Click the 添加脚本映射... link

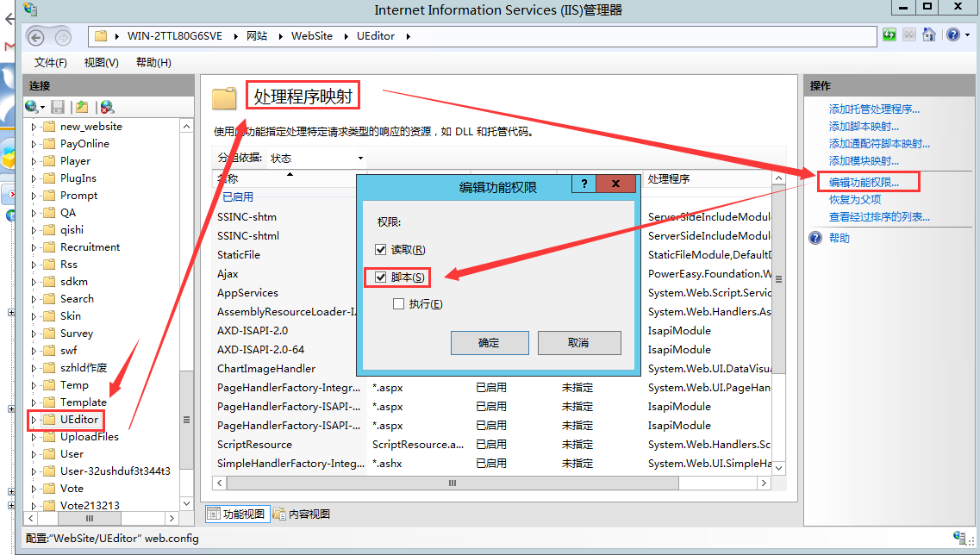click(864, 127)
